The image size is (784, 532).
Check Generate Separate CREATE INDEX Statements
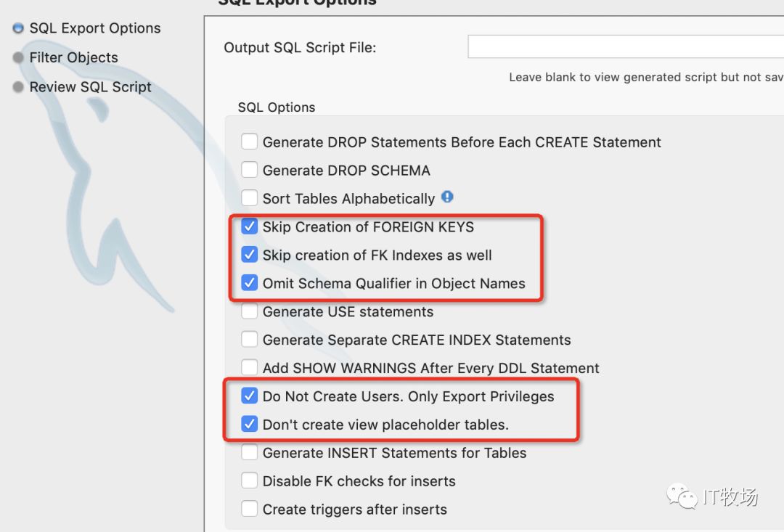coord(250,340)
